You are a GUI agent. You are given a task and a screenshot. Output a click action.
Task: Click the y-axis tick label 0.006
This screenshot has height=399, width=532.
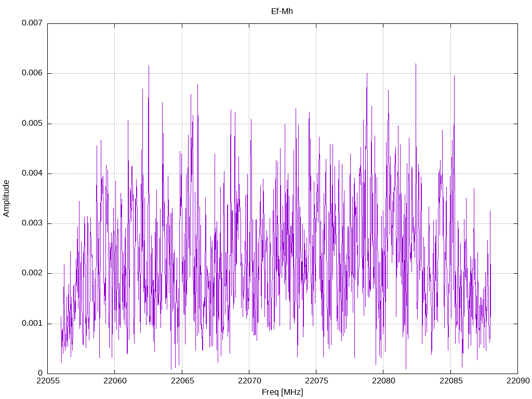(32, 73)
